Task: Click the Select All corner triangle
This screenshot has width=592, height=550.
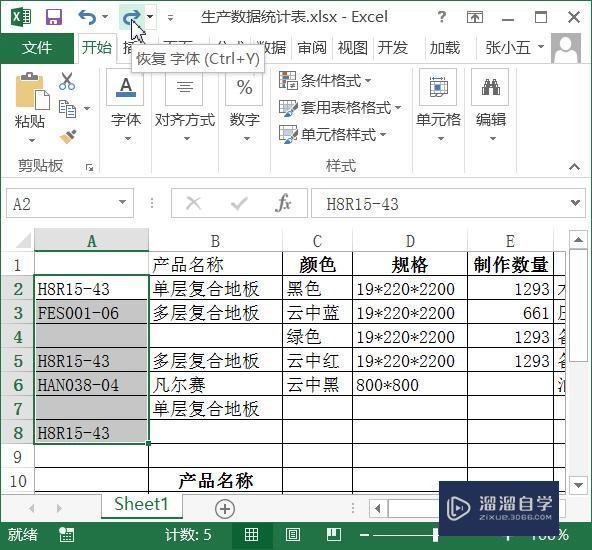Action: click(22, 240)
